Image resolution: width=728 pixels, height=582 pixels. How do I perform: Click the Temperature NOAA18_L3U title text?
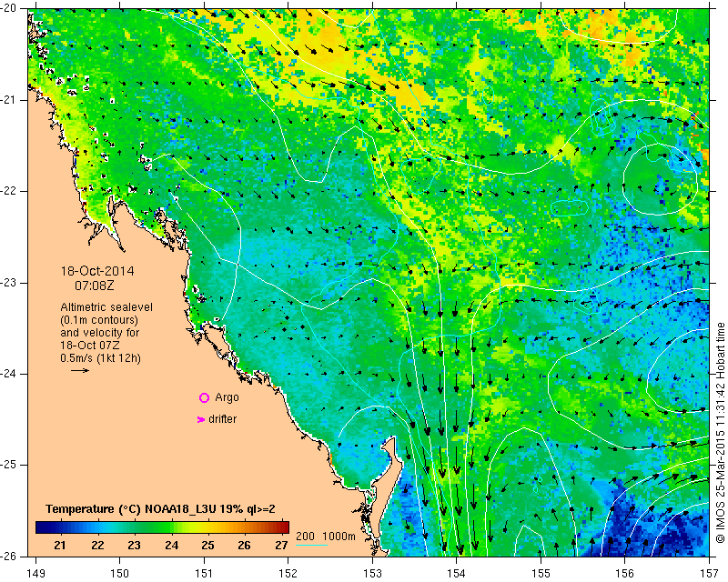pyautogui.click(x=161, y=509)
